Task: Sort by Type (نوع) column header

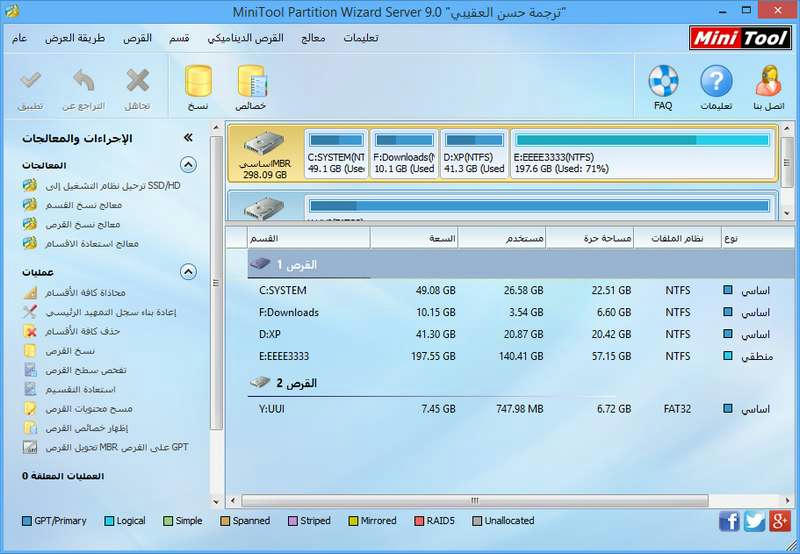Action: [x=758, y=238]
